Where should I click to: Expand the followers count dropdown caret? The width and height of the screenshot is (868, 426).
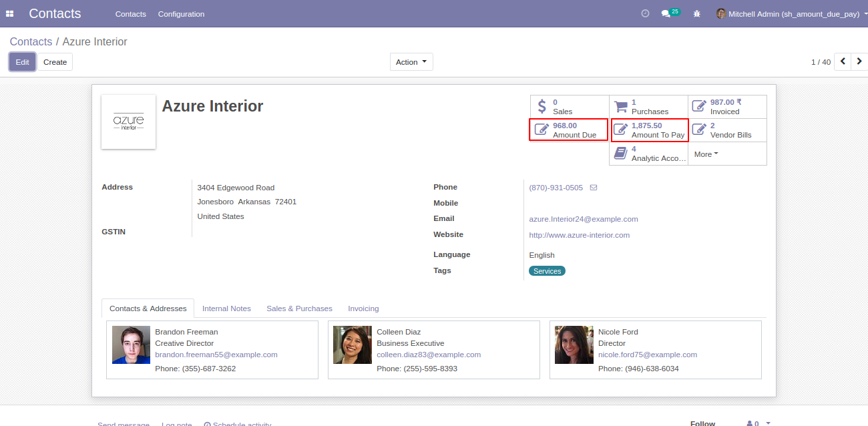769,423
